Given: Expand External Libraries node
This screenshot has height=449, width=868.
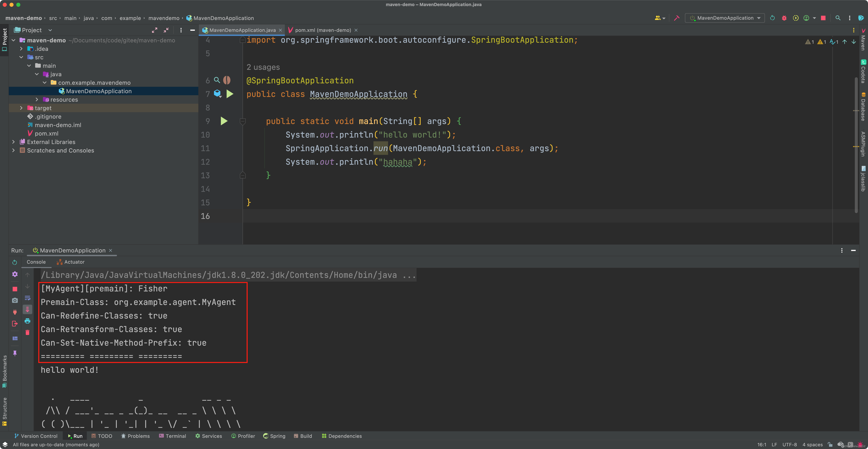Looking at the screenshot, I should (14, 142).
